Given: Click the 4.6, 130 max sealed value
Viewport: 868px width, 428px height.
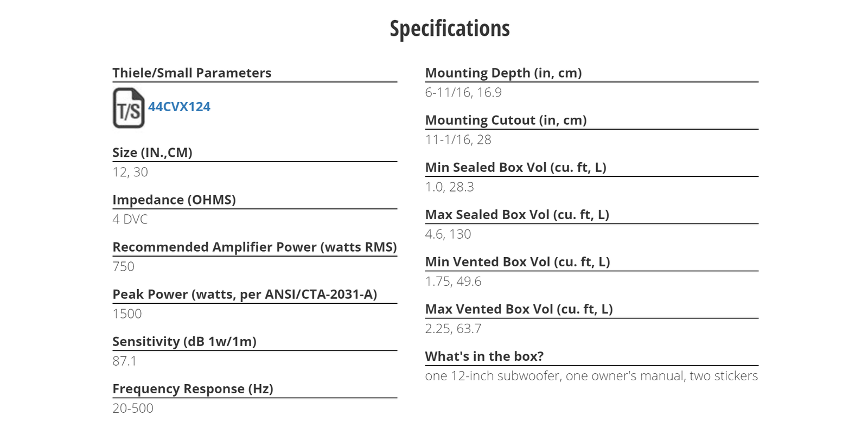Looking at the screenshot, I should (448, 234).
